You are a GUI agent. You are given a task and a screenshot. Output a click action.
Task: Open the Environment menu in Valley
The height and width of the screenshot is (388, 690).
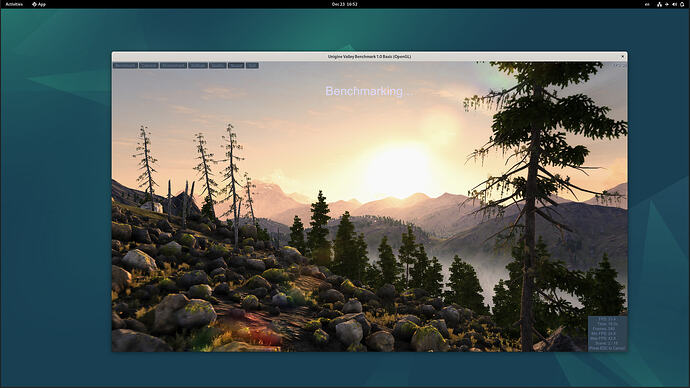coord(173,66)
